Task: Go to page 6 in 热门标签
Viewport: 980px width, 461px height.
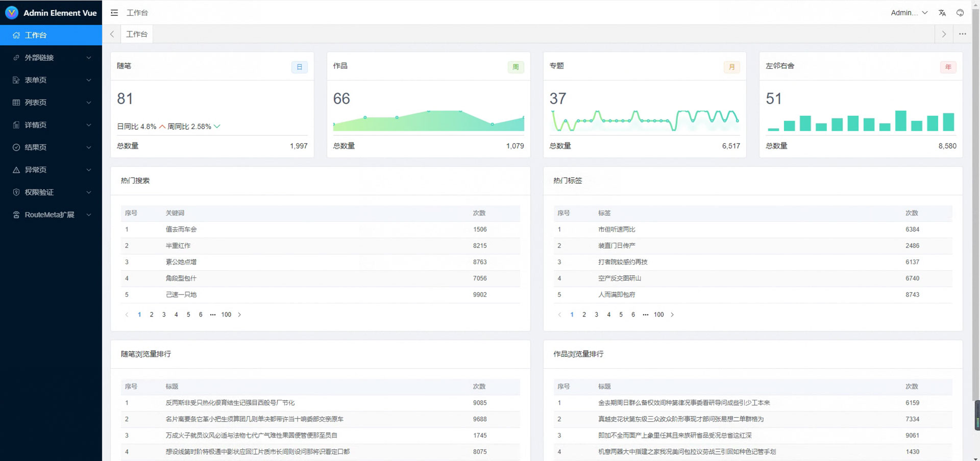Action: (x=633, y=315)
